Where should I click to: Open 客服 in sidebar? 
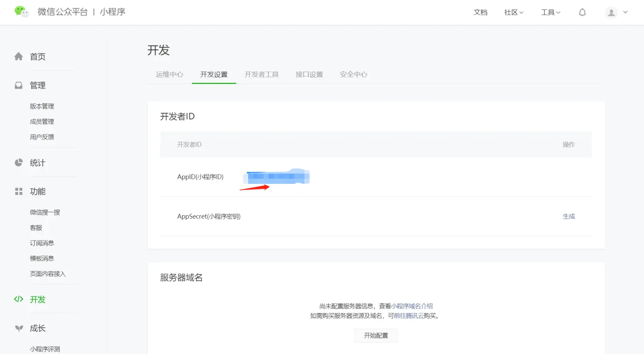[36, 228]
